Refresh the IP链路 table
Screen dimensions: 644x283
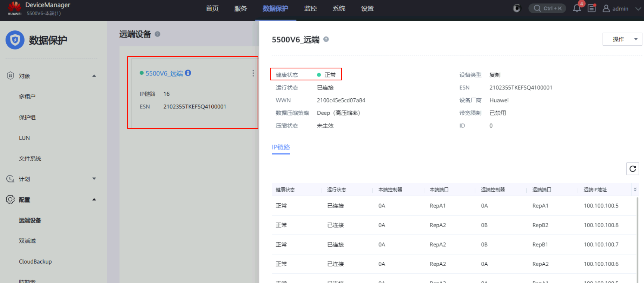click(632, 169)
